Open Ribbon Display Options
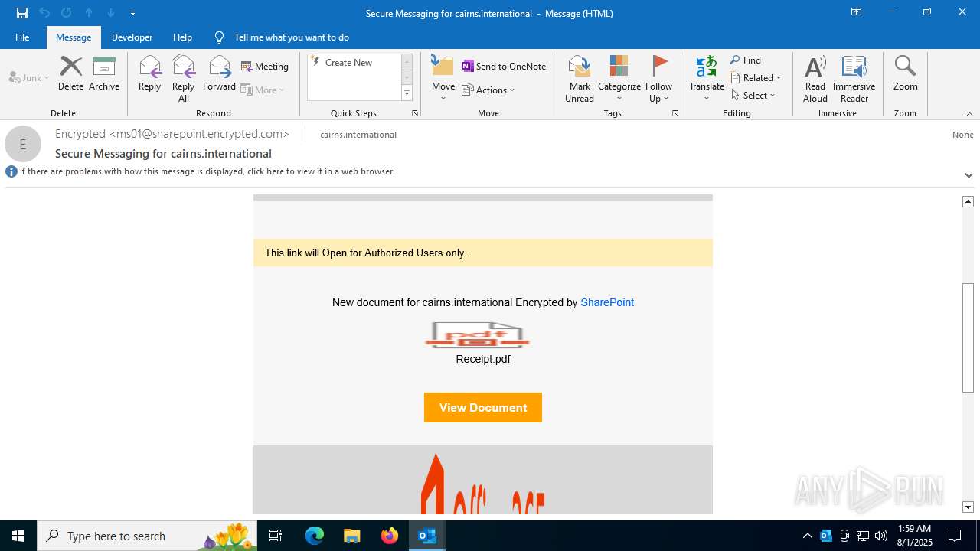 pos(856,12)
